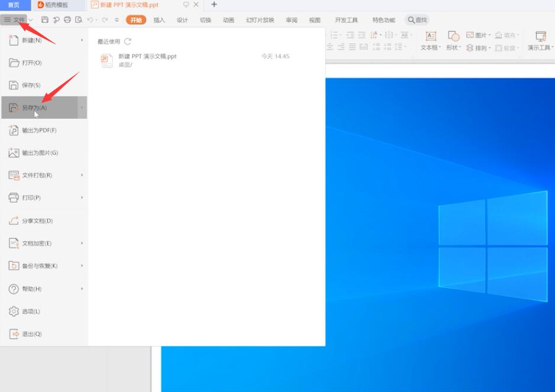
Task: Open the 轮廓 outline dropdown
Action: click(507, 48)
